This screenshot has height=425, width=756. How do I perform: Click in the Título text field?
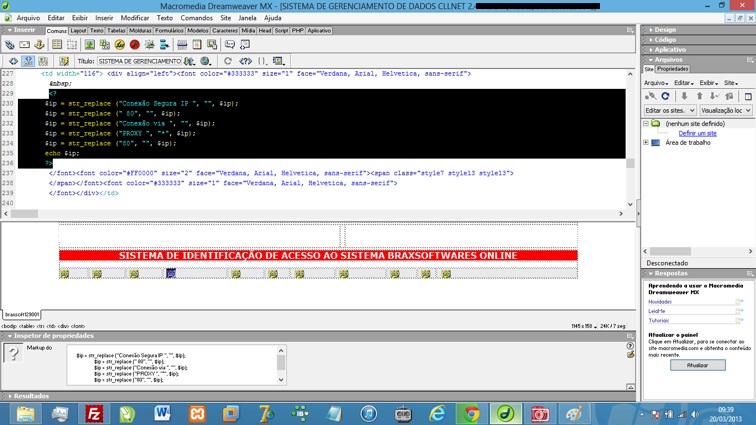[x=140, y=61]
